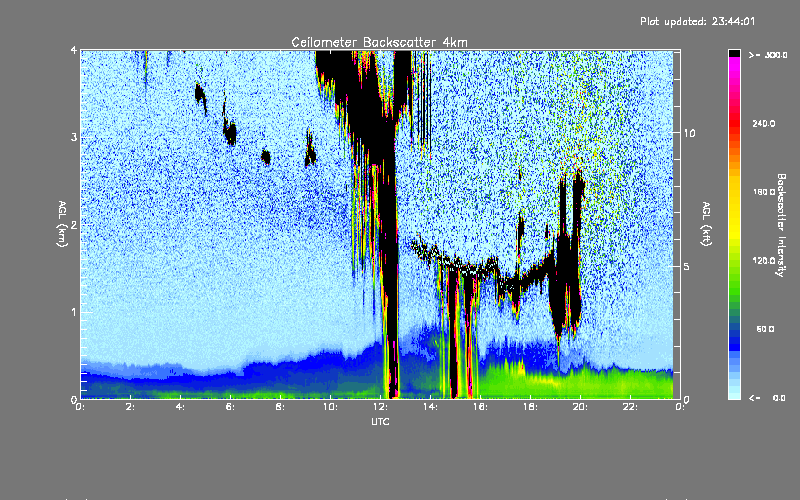
Task: Click the '10:' UTC hour tick label
Action: point(330,407)
